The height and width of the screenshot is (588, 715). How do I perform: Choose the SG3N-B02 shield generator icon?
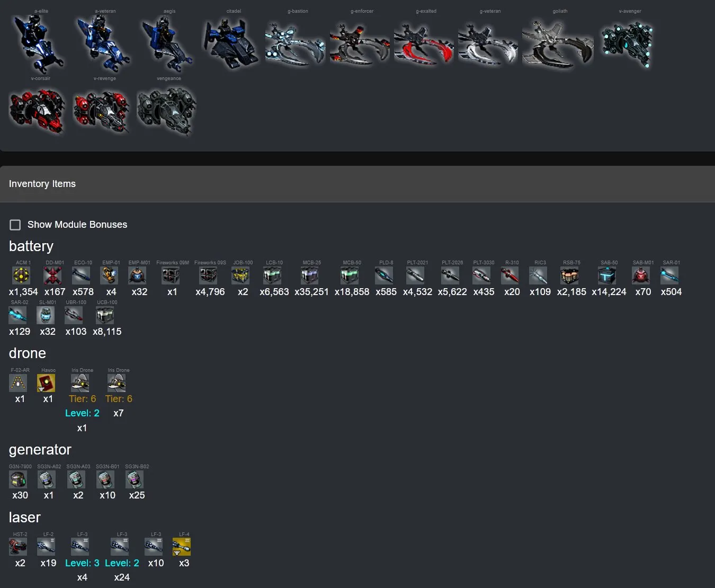(135, 479)
